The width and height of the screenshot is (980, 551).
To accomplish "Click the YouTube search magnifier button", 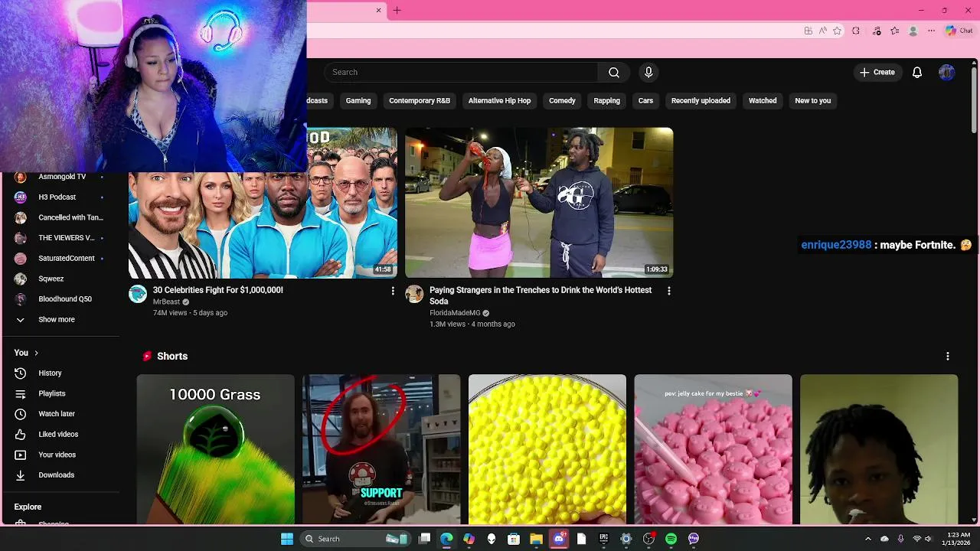I will 614,72.
